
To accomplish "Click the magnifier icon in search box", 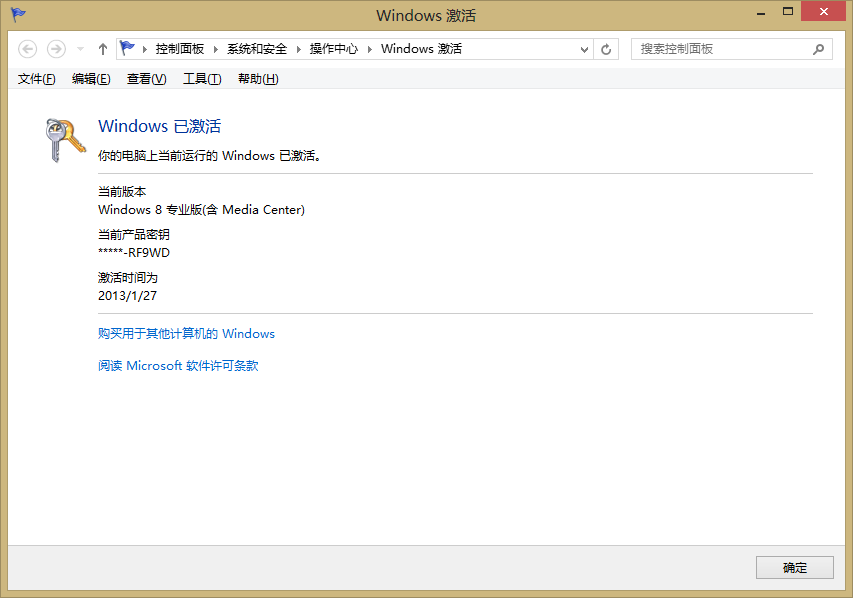I will [x=818, y=49].
